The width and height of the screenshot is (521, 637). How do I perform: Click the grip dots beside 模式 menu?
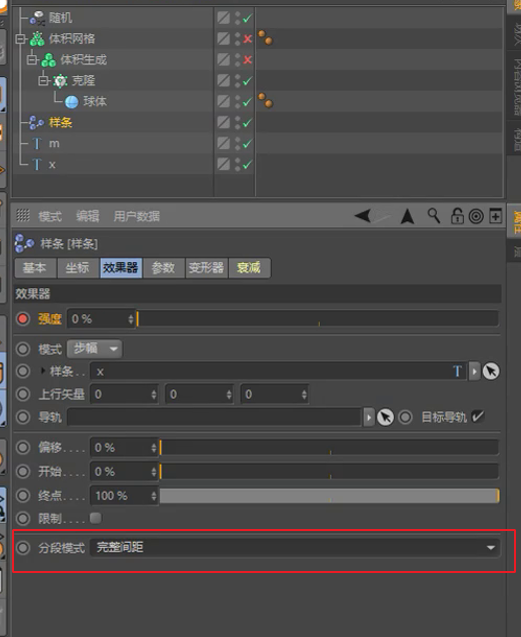point(23,215)
